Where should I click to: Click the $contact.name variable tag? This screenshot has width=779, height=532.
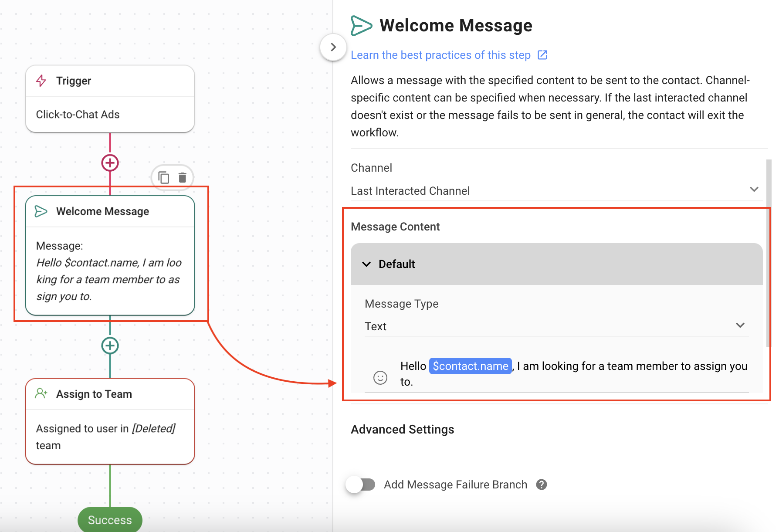tap(470, 366)
